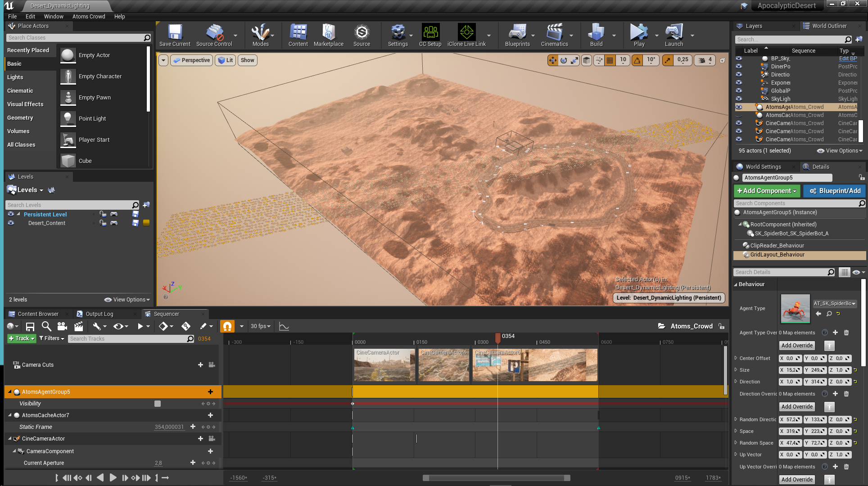The height and width of the screenshot is (486, 868).
Task: Click the Sequencer find magnifier icon
Action: point(46,326)
